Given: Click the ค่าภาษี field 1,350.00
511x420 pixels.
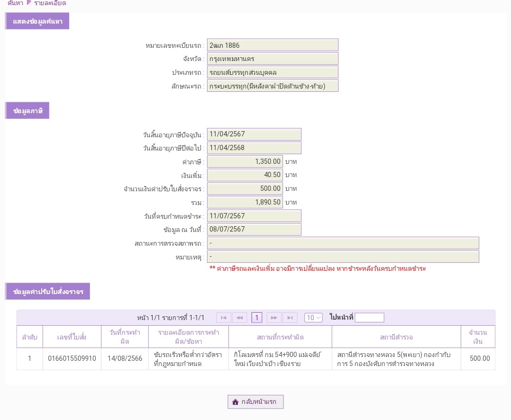Looking at the screenshot, I should (245, 161).
